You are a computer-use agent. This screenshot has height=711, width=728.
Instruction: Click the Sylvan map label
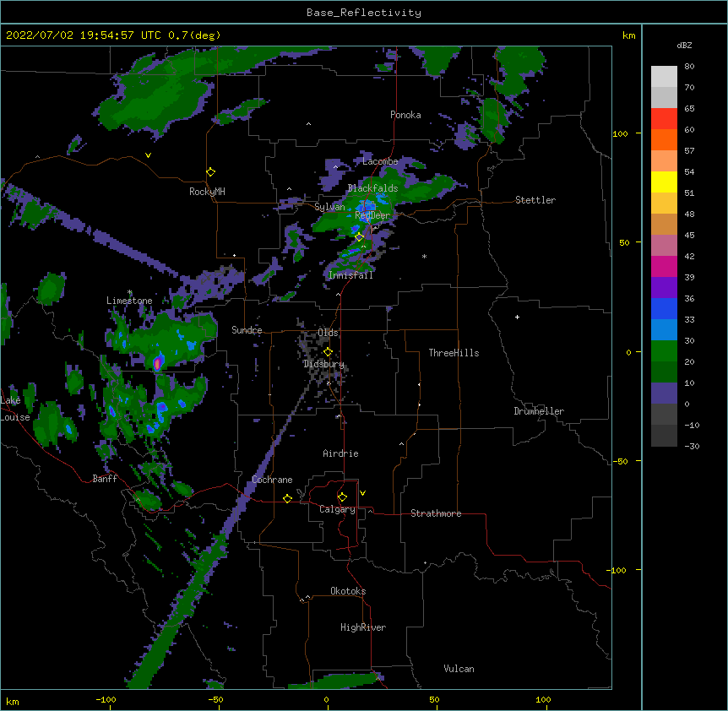click(329, 207)
